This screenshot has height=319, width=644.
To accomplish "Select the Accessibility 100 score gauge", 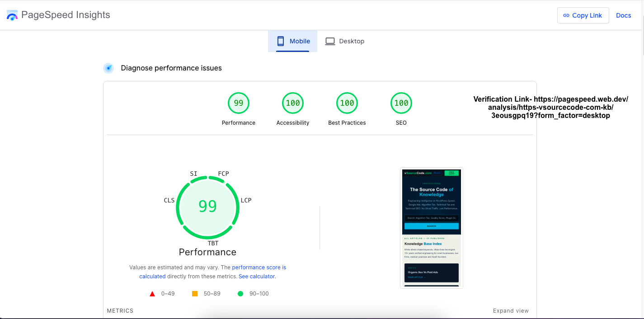I will [293, 103].
